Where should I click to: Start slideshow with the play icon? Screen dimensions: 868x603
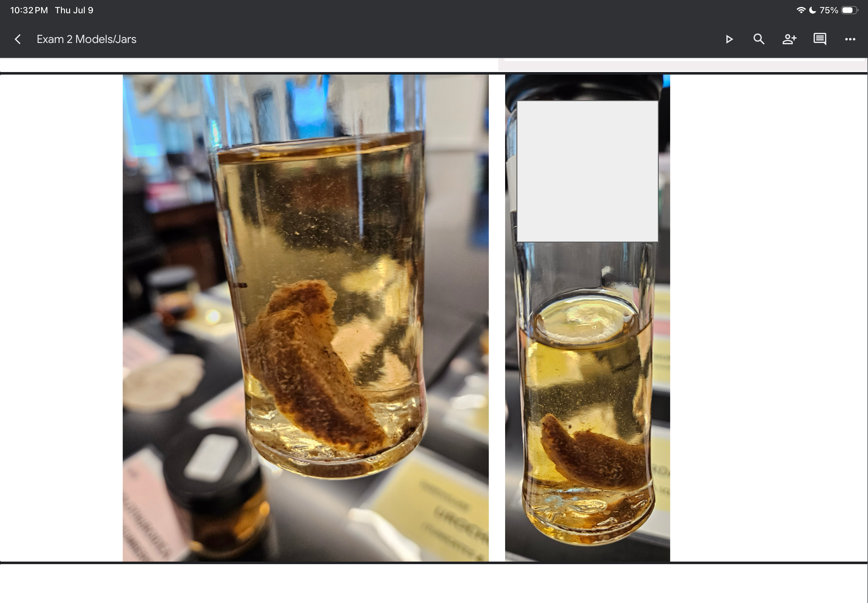tap(729, 39)
